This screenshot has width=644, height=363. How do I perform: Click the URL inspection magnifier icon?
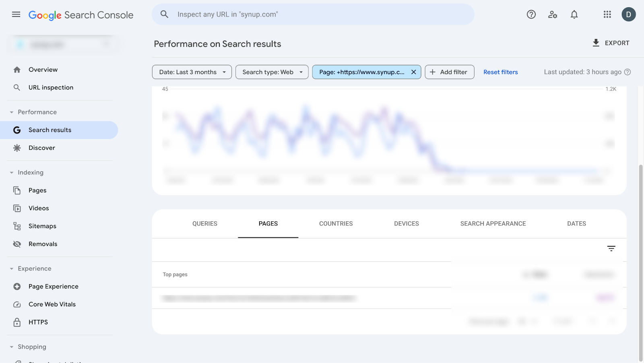point(17,87)
